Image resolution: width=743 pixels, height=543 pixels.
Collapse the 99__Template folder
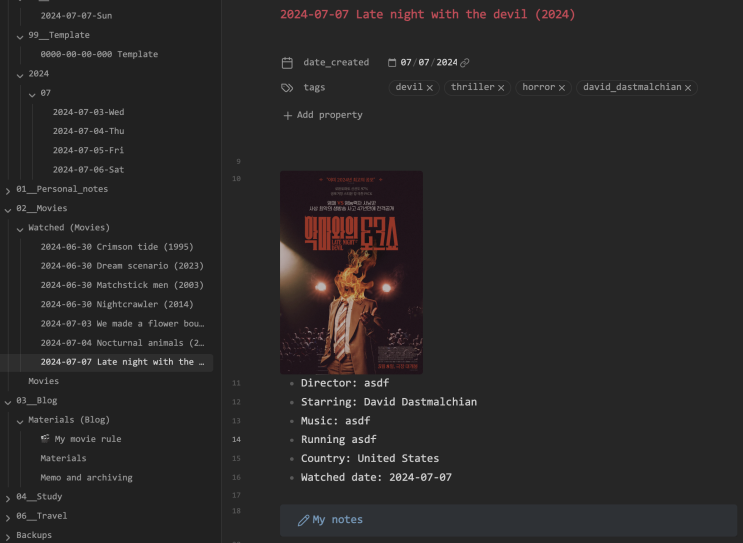[20, 36]
